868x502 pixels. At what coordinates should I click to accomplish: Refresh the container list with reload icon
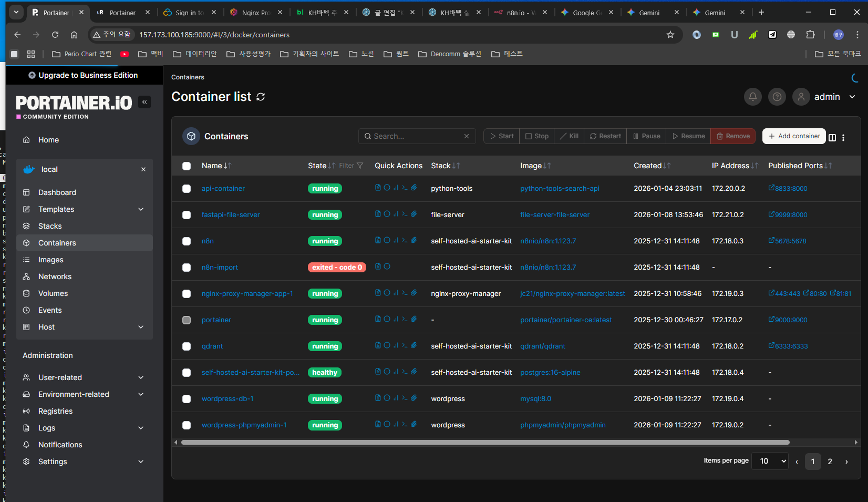coord(261,97)
